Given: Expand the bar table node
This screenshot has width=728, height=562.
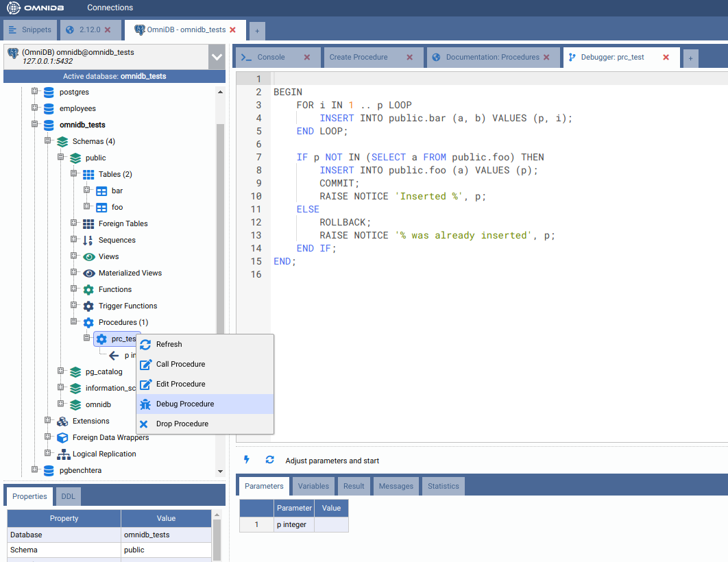Looking at the screenshot, I should click(87, 191).
